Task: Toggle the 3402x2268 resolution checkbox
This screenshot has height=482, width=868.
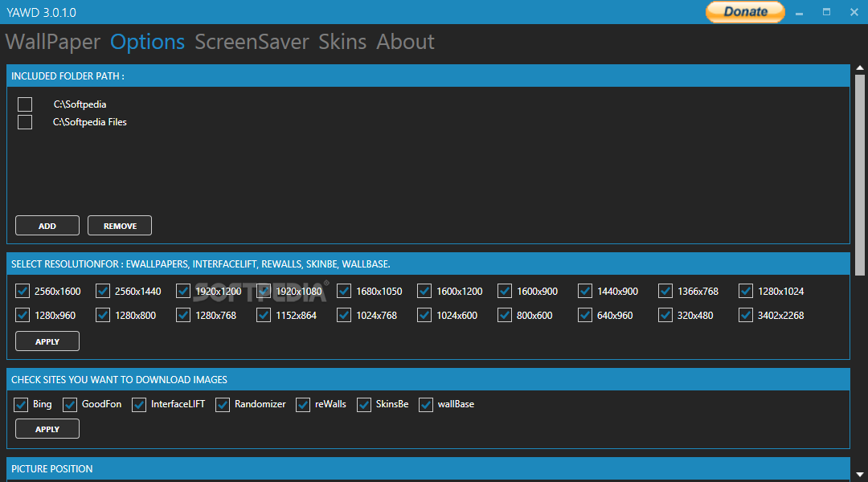Action: click(746, 316)
